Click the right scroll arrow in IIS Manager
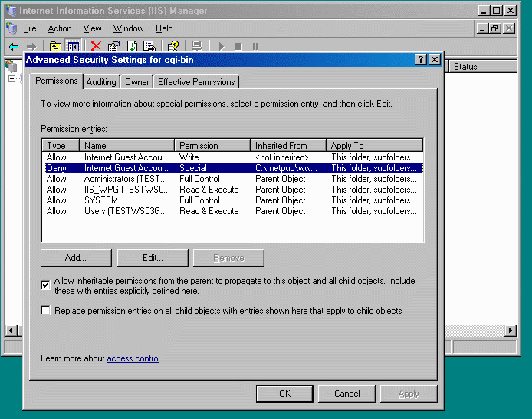Image resolution: width=532 pixels, height=419 pixels. [511, 330]
